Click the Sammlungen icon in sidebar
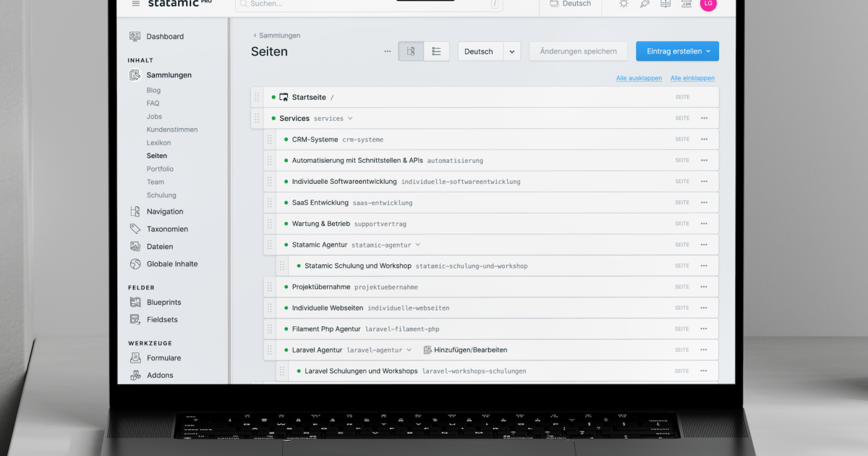 135,75
